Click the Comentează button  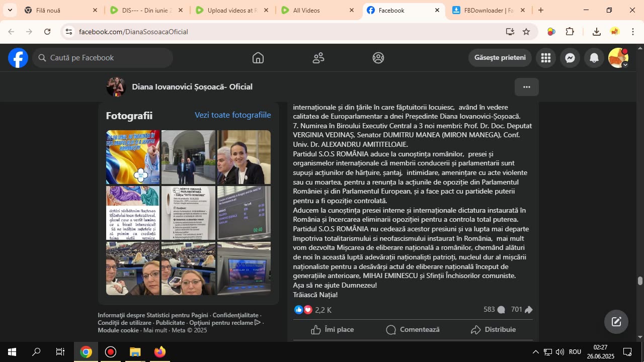click(x=413, y=330)
